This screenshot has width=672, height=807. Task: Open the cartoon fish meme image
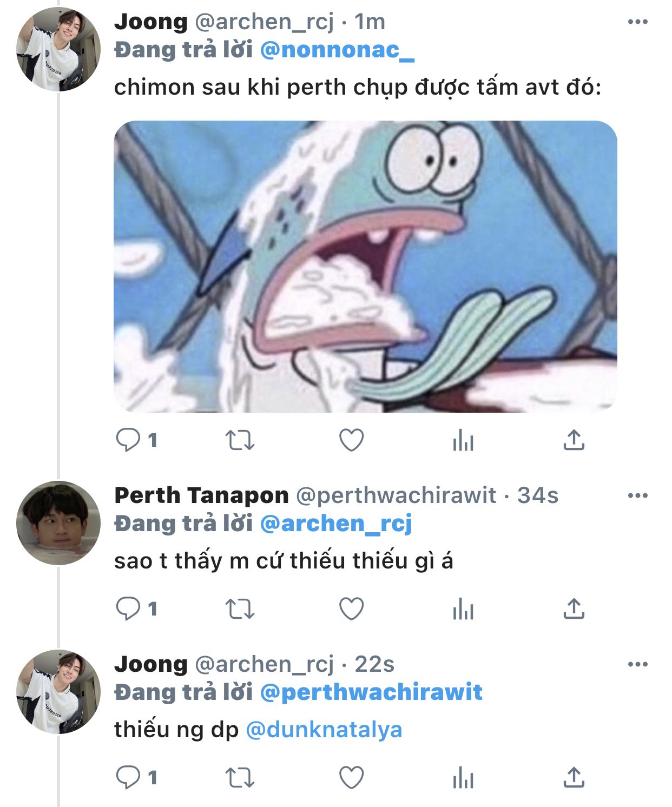pos(365,266)
